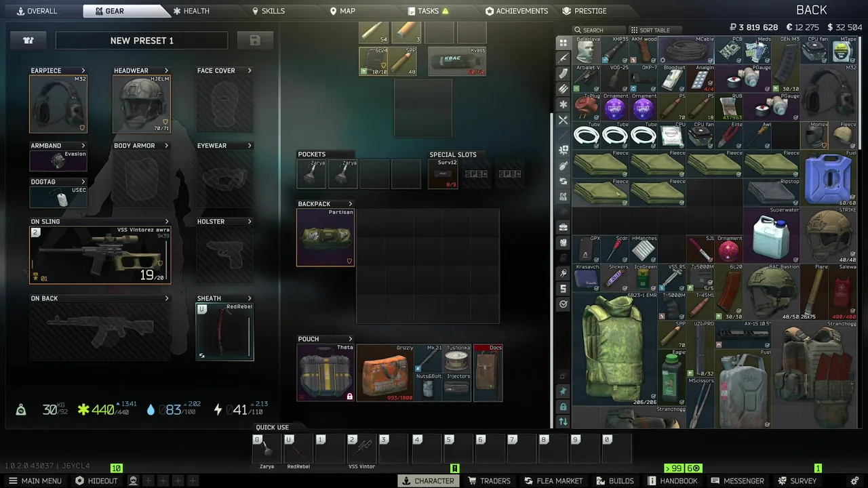Viewport: 868px width, 488px height.
Task: Expand the FACE COVER slot arrow
Action: (x=250, y=70)
